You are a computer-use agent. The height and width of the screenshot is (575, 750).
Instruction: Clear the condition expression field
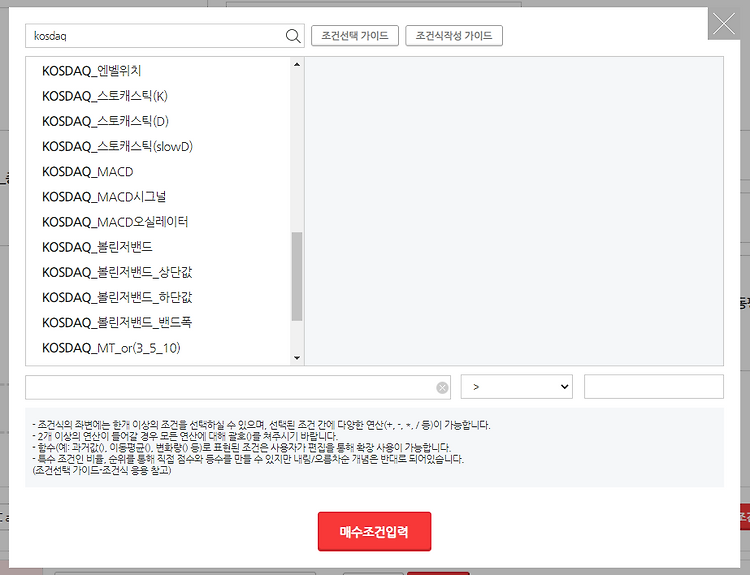442,387
